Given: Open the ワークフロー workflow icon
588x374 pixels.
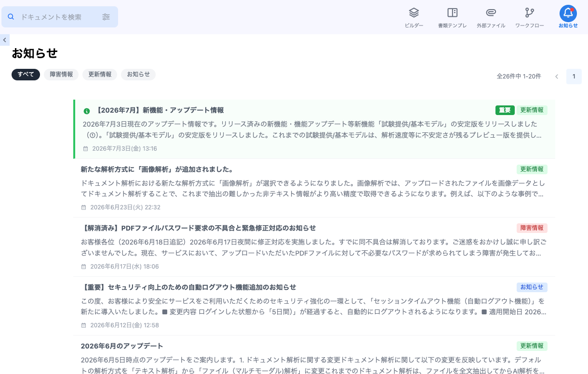Looking at the screenshot, I should click(x=530, y=13).
